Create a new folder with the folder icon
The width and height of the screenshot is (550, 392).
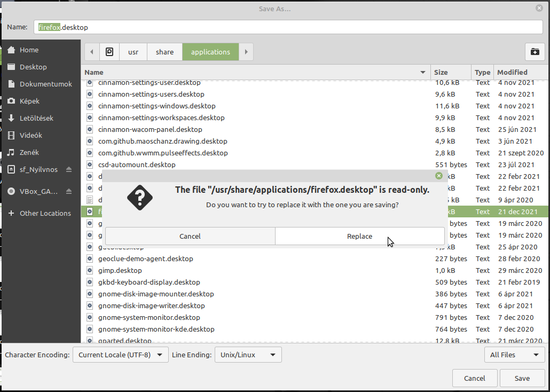pos(535,52)
